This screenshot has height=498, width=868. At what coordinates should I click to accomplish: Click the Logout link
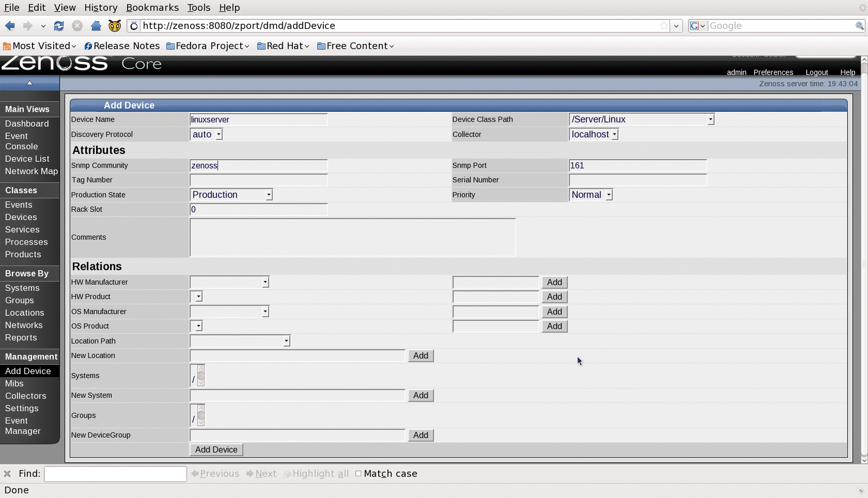(x=816, y=72)
